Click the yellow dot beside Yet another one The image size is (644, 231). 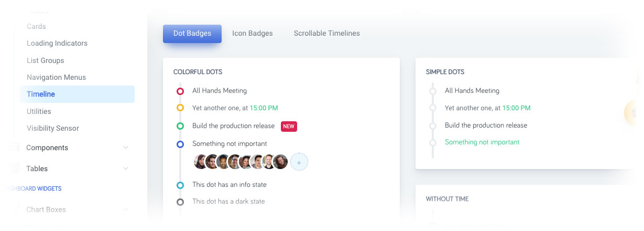[180, 108]
